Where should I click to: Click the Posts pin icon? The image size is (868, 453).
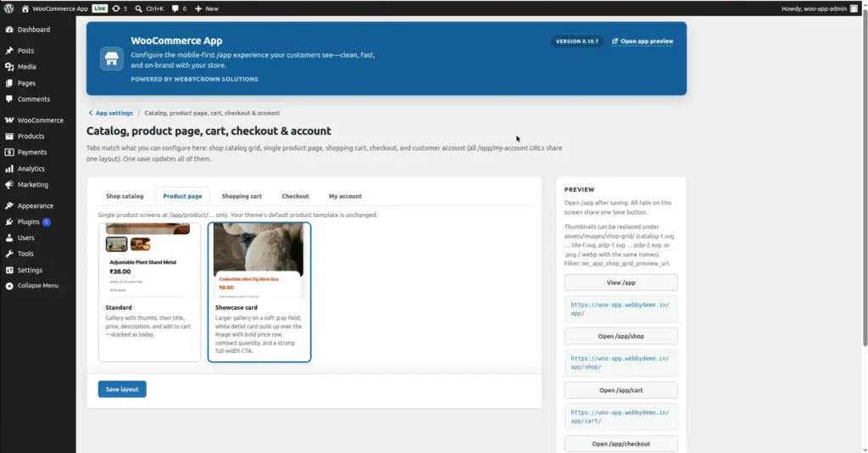click(9, 50)
